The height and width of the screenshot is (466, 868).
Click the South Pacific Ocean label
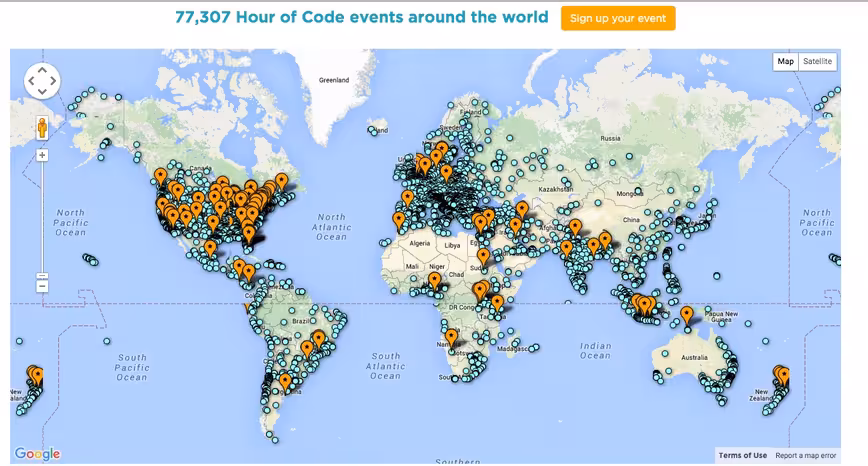click(x=132, y=367)
